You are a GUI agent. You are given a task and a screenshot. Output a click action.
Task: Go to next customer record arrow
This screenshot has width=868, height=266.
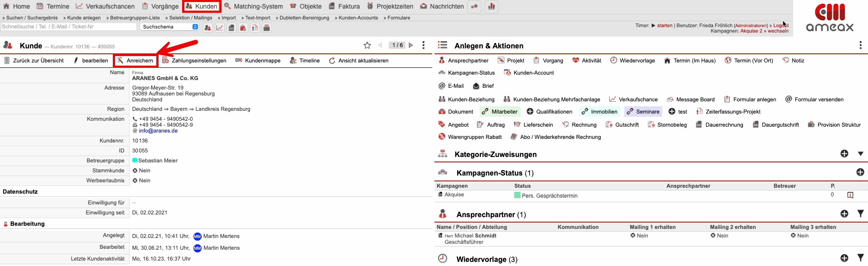click(x=411, y=45)
